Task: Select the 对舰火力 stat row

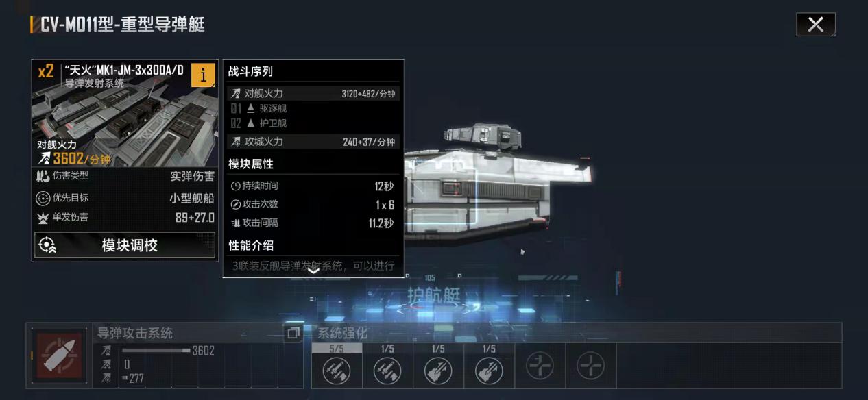Action: tap(313, 94)
